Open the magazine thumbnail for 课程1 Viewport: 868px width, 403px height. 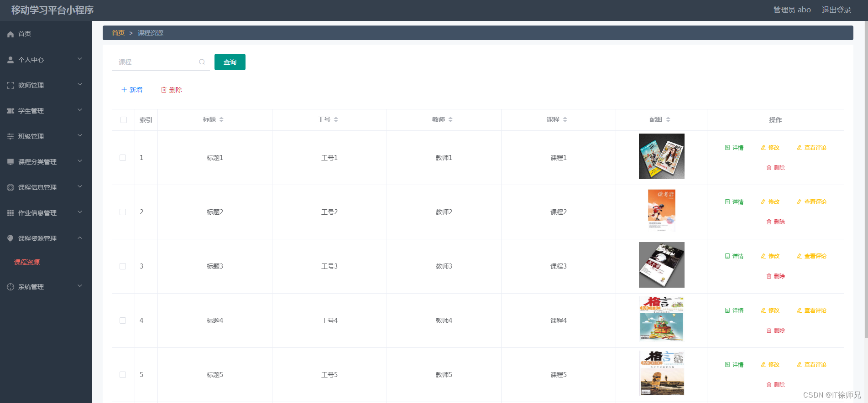coord(661,156)
